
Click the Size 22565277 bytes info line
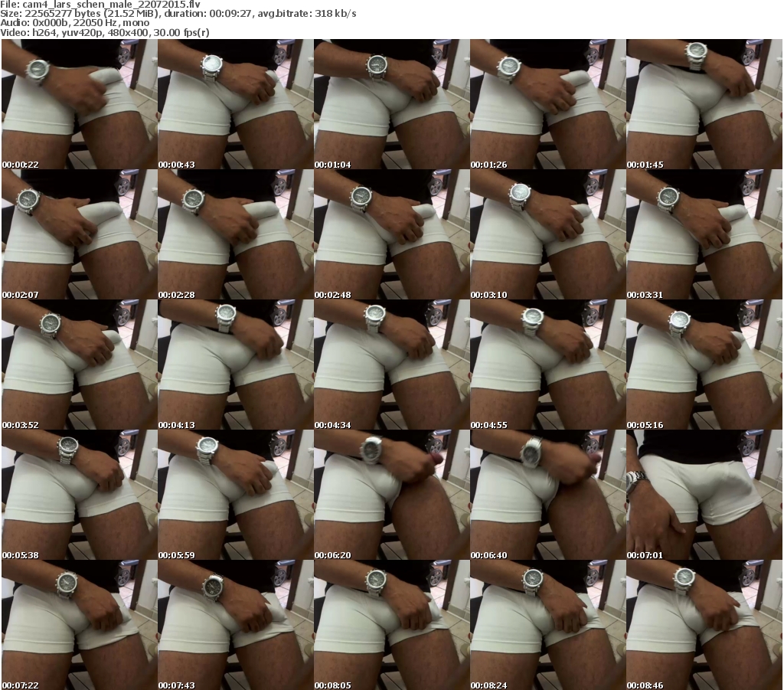click(178, 14)
